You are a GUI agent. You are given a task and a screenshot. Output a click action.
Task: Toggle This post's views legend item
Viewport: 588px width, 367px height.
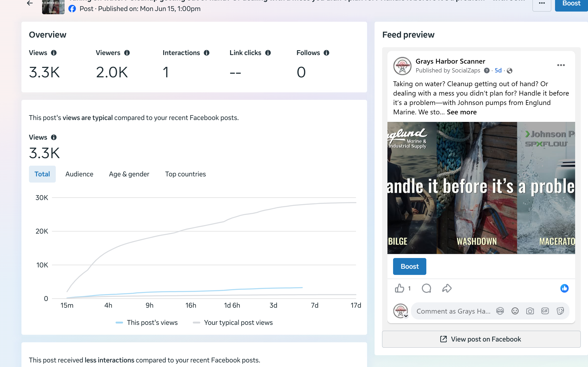click(147, 323)
